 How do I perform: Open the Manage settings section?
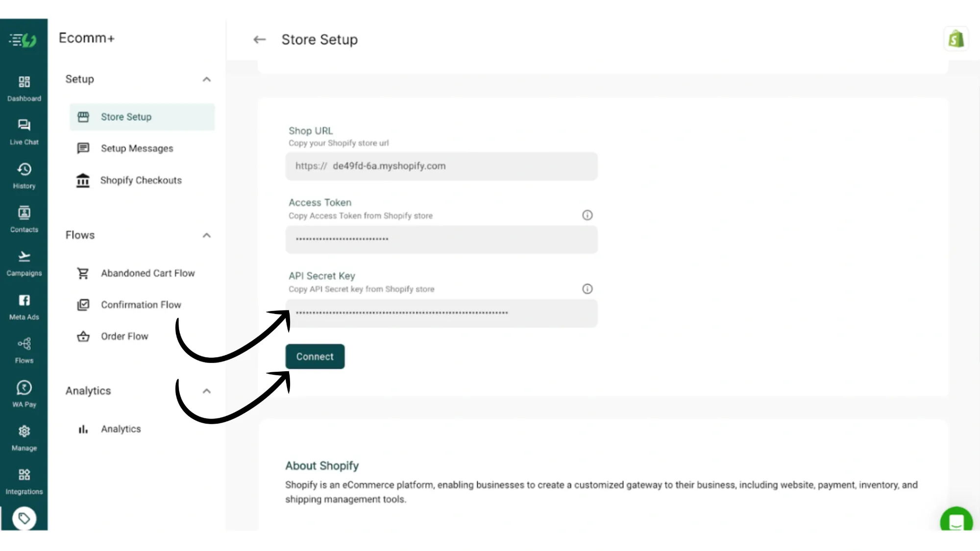point(24,435)
